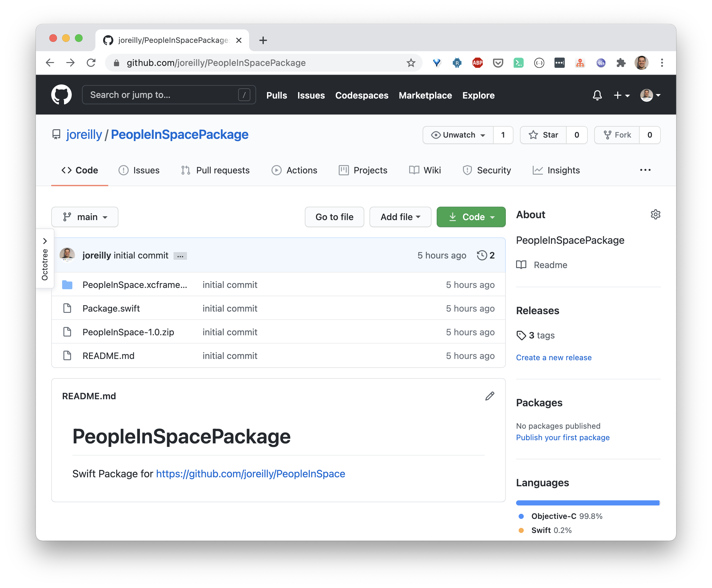This screenshot has width=712, height=588.
Task: Open the github.com/joreilly/PeopleInSpace README link
Action: click(x=250, y=473)
